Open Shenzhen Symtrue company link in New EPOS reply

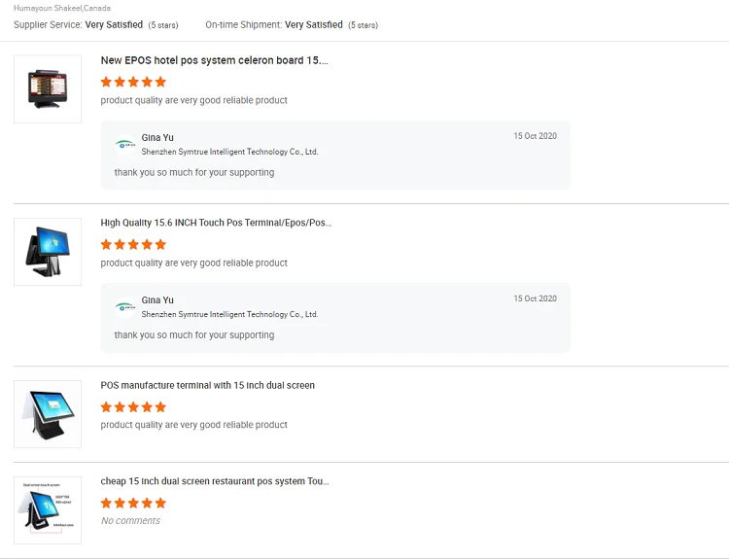point(229,152)
